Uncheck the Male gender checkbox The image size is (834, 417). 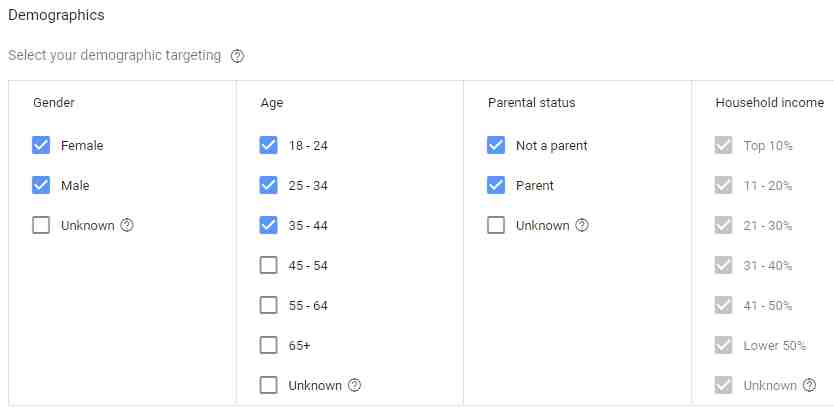click(41, 185)
